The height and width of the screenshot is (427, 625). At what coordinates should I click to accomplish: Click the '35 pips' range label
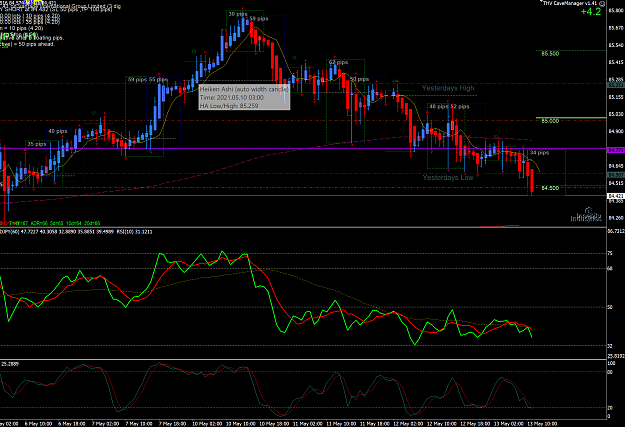tap(37, 144)
